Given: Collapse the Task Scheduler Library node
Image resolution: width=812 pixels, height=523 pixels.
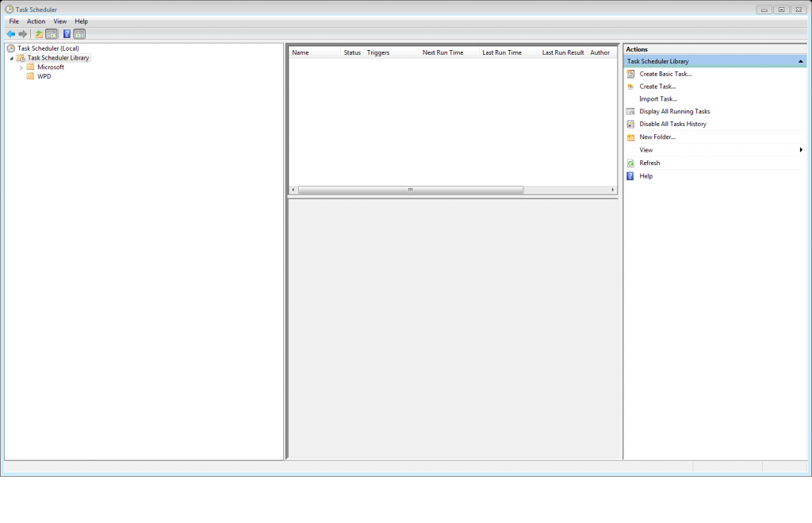Looking at the screenshot, I should point(11,59).
